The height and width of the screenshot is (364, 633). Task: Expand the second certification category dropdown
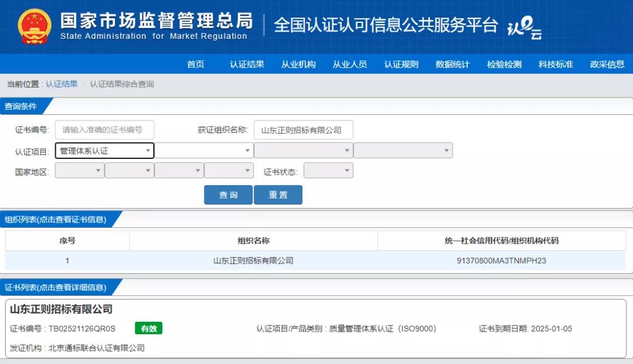(203, 151)
